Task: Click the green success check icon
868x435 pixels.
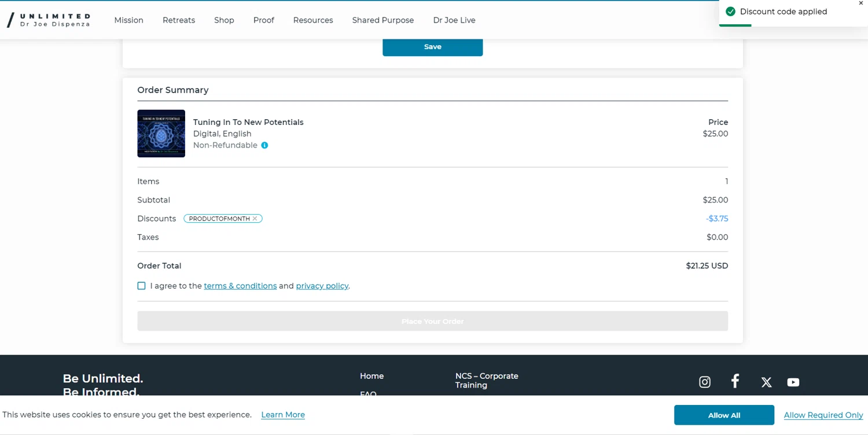Action: pyautogui.click(x=730, y=12)
